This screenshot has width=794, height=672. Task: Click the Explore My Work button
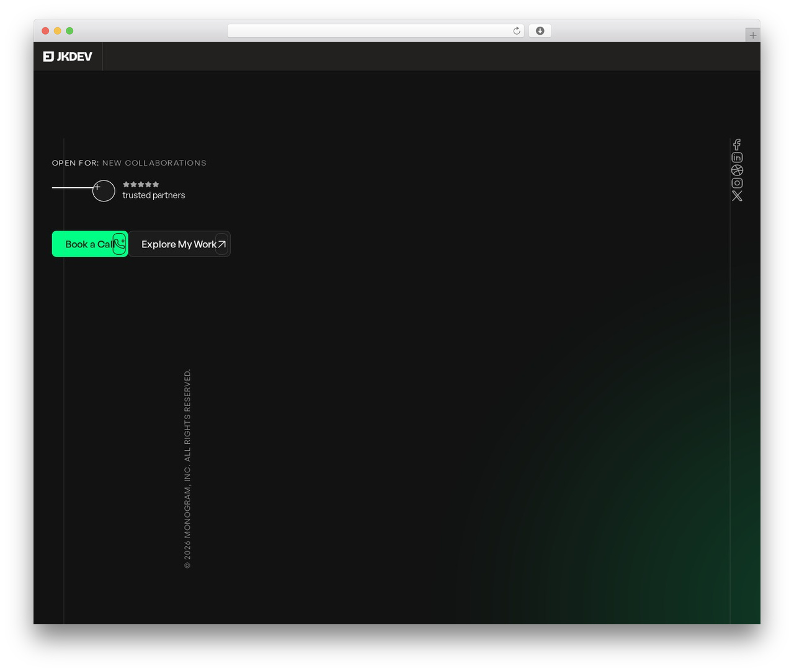[x=179, y=244]
